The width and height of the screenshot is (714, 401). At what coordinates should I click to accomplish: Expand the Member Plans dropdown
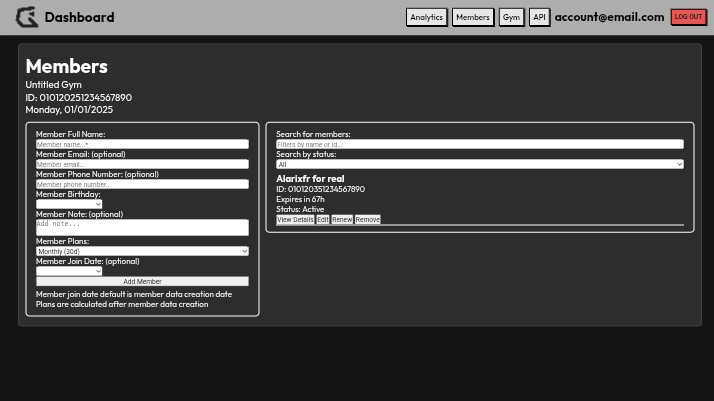point(142,251)
